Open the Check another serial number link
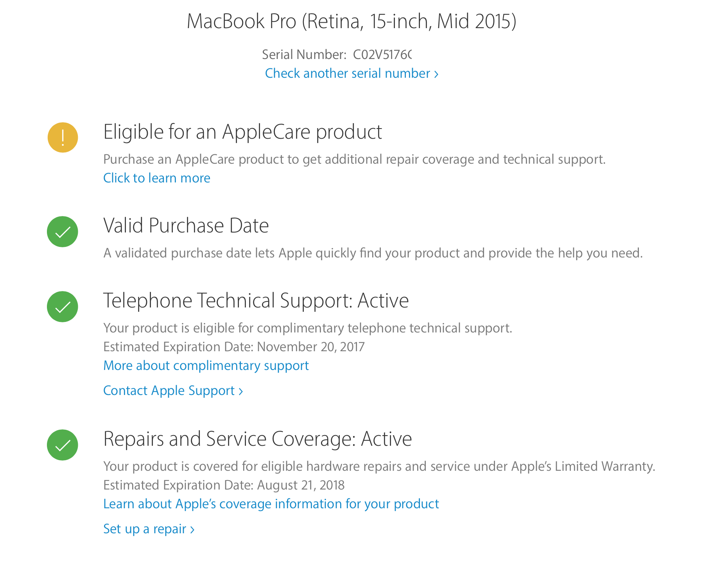728x561 pixels. [351, 73]
